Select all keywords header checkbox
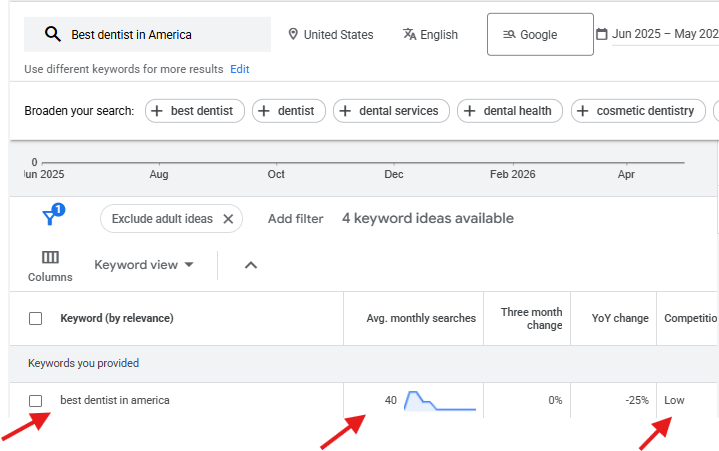The image size is (719, 451). pos(35,319)
